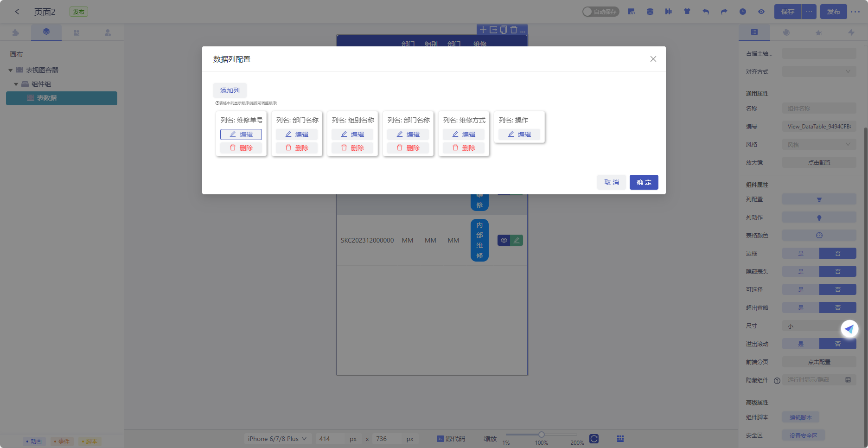
Task: Delete the 维修方式 column
Action: [464, 148]
